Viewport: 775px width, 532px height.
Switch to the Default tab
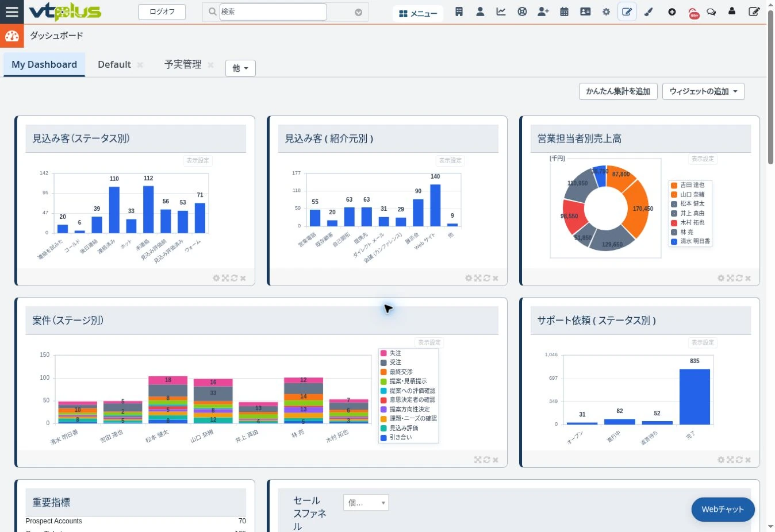point(114,65)
